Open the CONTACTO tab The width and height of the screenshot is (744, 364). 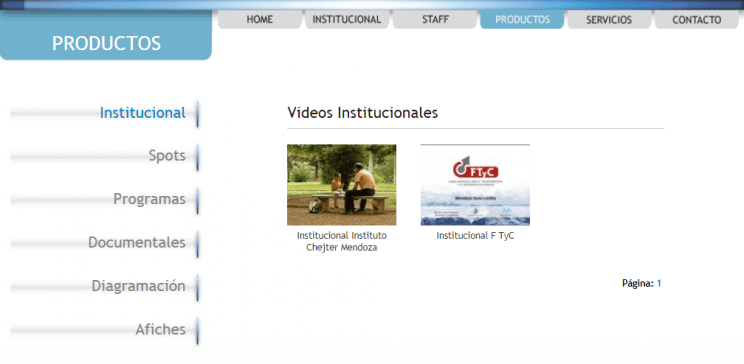[697, 19]
